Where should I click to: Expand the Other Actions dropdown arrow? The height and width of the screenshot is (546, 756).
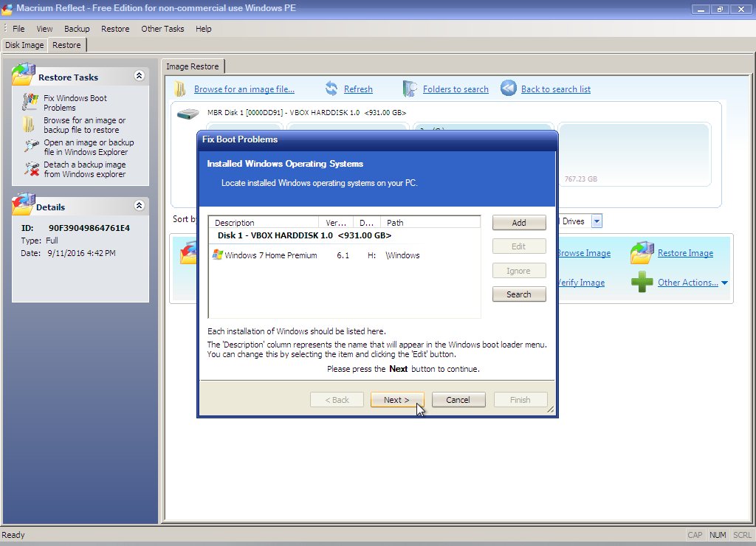click(x=724, y=283)
